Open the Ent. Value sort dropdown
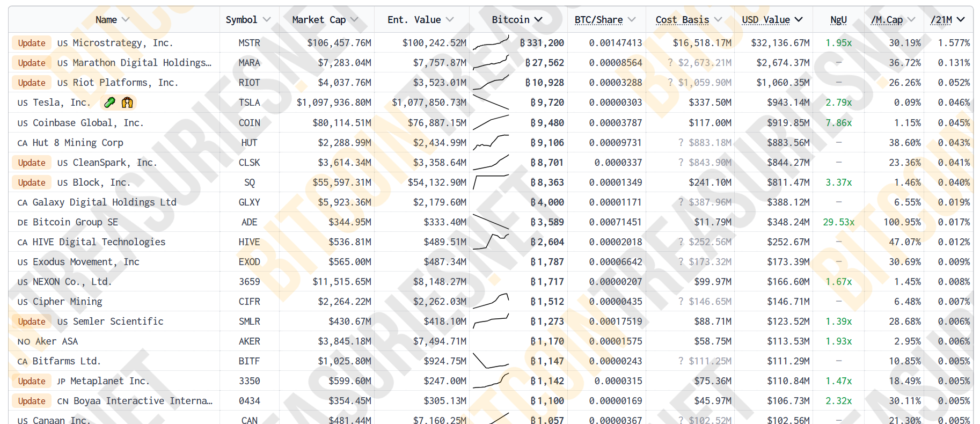 tap(450, 20)
